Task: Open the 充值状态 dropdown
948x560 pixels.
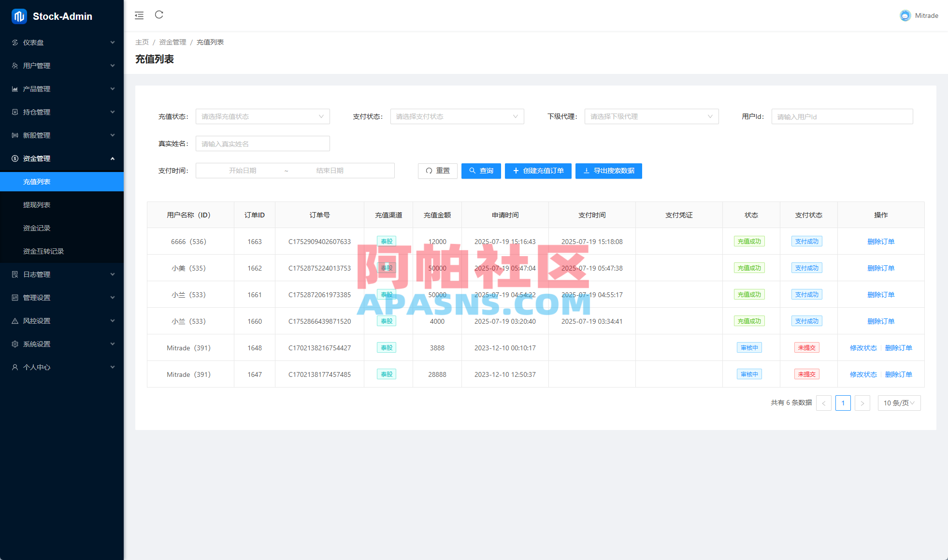Action: click(x=262, y=116)
